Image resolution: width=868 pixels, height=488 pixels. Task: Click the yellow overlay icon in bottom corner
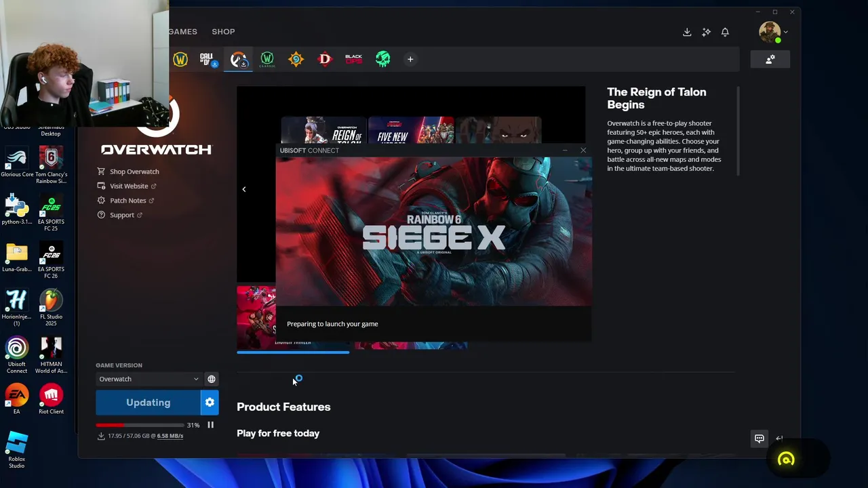(786, 460)
